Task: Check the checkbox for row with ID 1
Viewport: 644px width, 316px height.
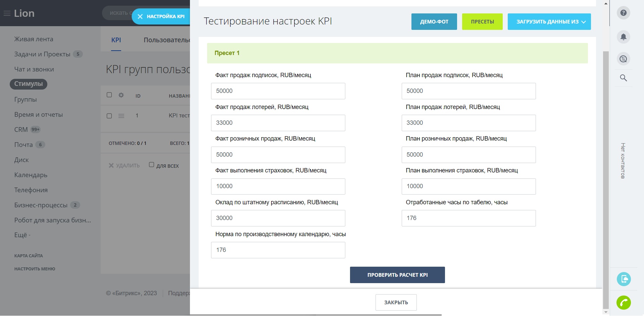Action: coord(109,116)
